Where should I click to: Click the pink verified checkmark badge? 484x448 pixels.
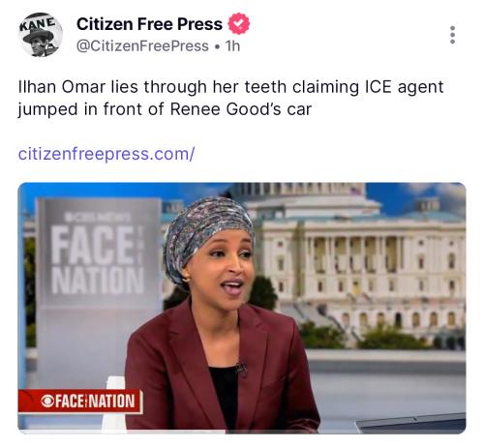click(239, 24)
